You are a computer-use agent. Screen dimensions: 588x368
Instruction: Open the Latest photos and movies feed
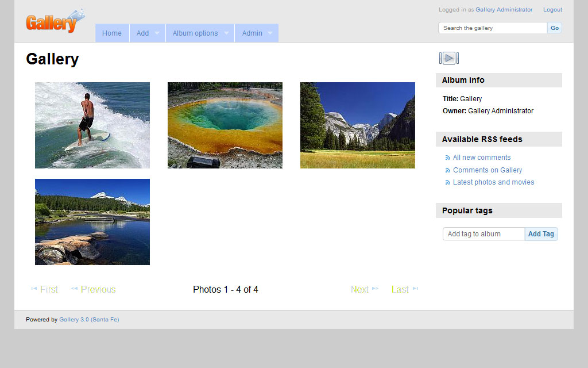pyautogui.click(x=493, y=182)
